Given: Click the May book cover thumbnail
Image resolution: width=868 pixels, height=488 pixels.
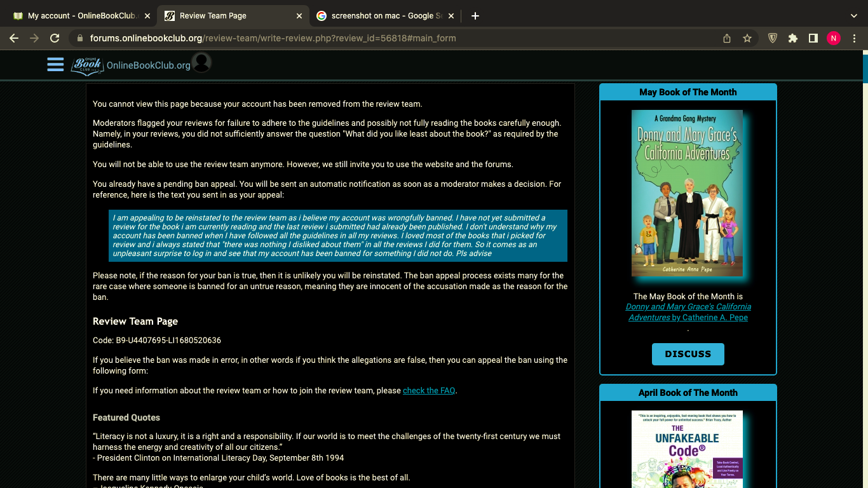Looking at the screenshot, I should (688, 193).
